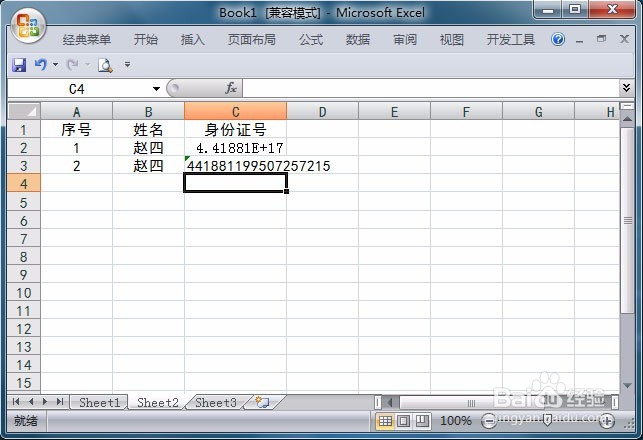Image resolution: width=643 pixels, height=440 pixels.
Task: Click the zoom slider handle
Action: pyautogui.click(x=547, y=420)
